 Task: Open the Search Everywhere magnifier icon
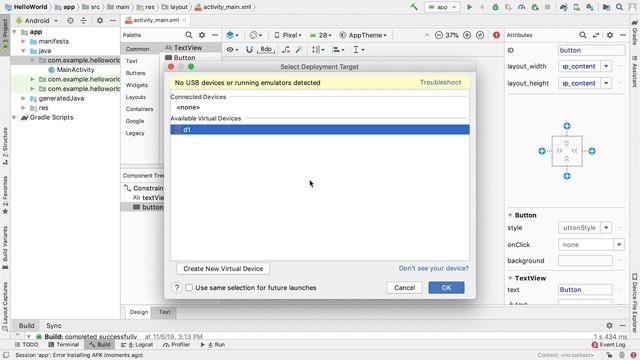pyautogui.click(x=619, y=7)
